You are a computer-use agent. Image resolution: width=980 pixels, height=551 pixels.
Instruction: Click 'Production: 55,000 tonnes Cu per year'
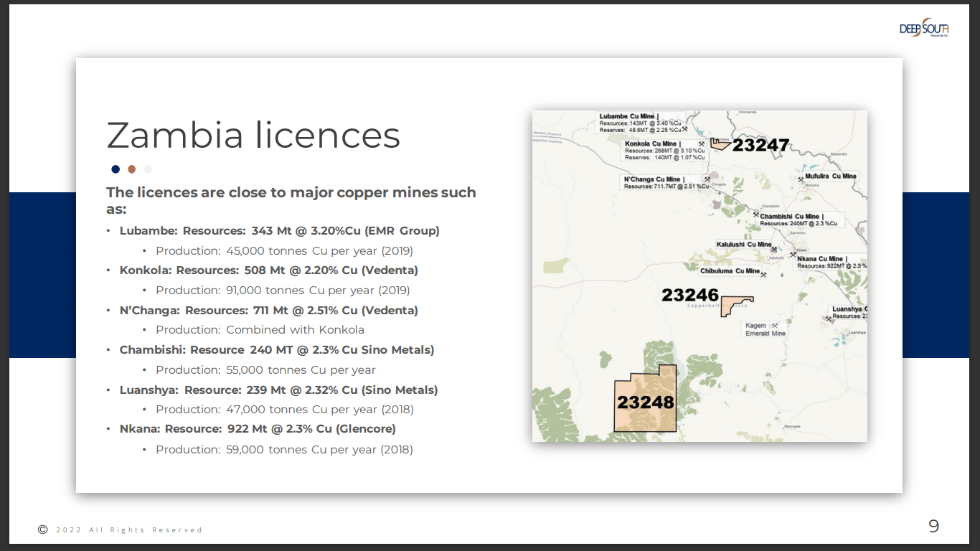coord(265,370)
